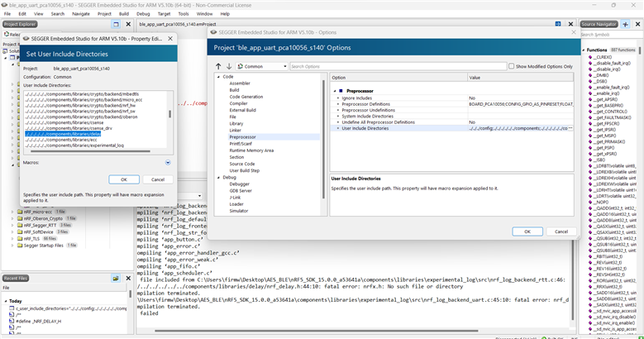Select Source Code in options tree
The width and height of the screenshot is (644, 339).
(x=242, y=164)
